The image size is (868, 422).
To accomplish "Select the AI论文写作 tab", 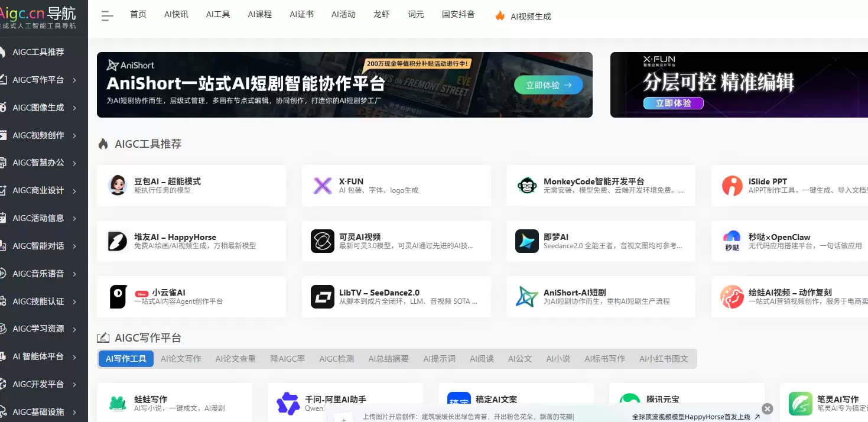I will 181,359.
